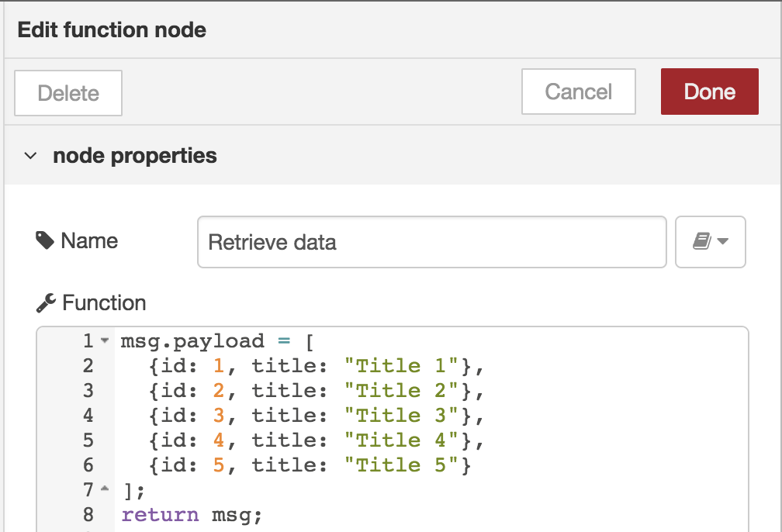Image resolution: width=782 pixels, height=532 pixels.
Task: Place cursor on the "Title 1" string
Action: click(x=402, y=367)
